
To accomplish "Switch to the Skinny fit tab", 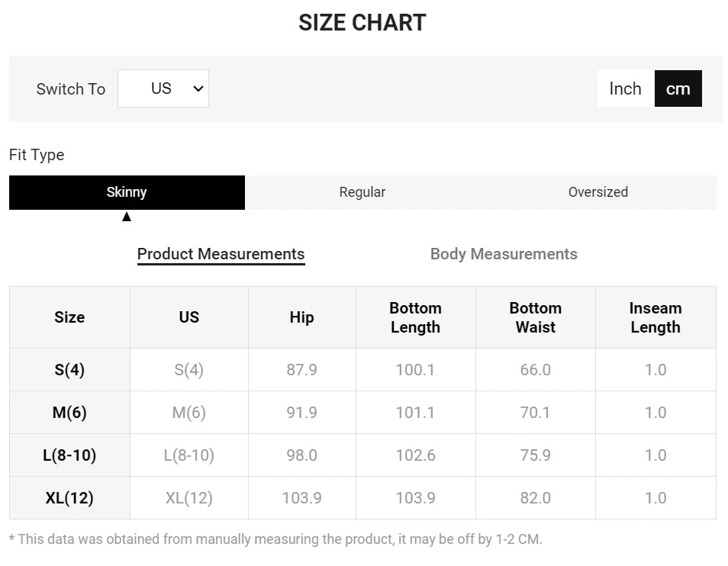I will (x=126, y=192).
